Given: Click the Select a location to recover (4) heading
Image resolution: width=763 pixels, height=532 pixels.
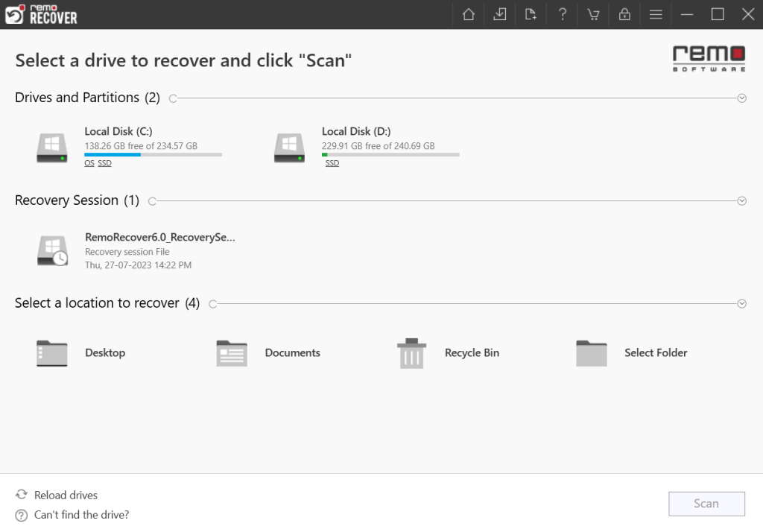Looking at the screenshot, I should pyautogui.click(x=107, y=303).
